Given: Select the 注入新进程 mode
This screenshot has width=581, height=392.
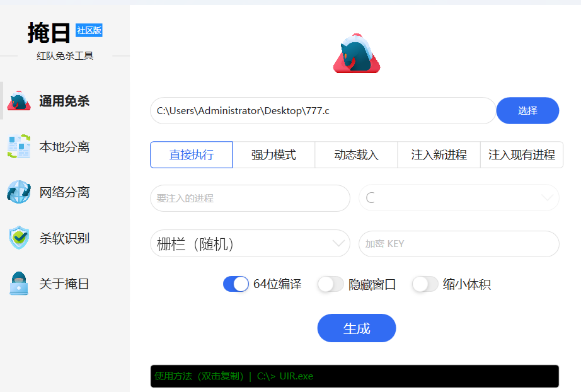Looking at the screenshot, I should (439, 154).
